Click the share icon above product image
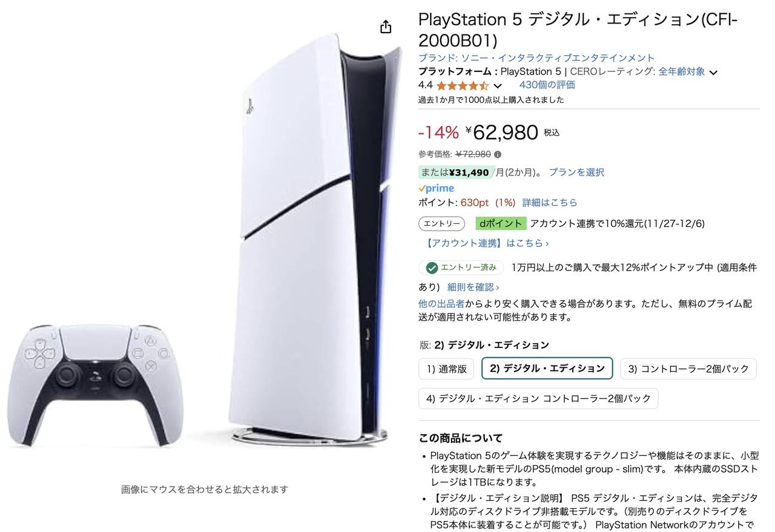 (x=386, y=27)
